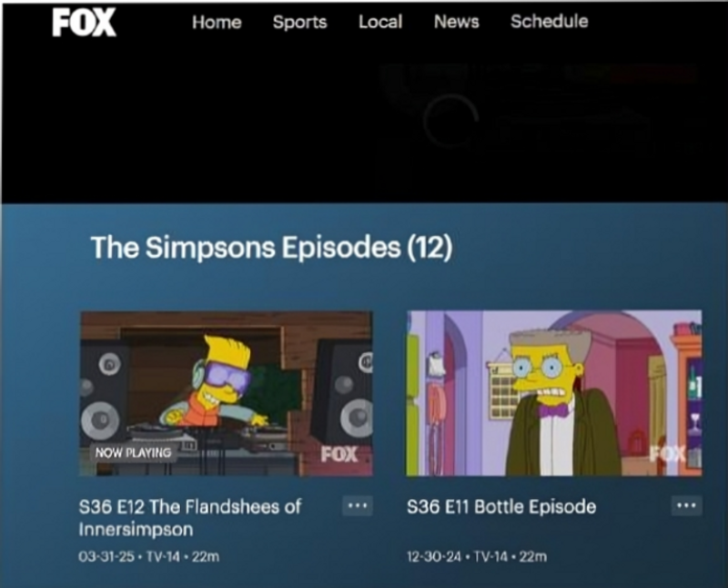Click FOX watermark on first thumbnail
The width and height of the screenshot is (728, 588).
tap(339, 454)
